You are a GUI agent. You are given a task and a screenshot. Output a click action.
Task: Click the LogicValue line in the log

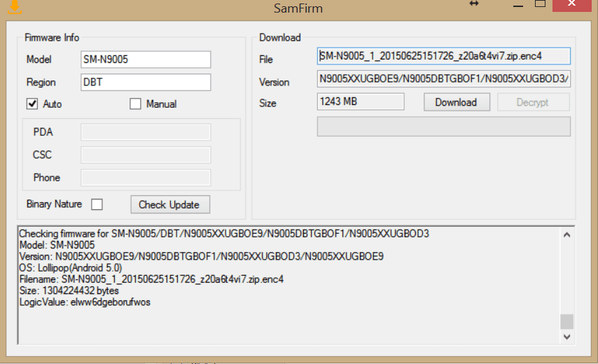85,302
